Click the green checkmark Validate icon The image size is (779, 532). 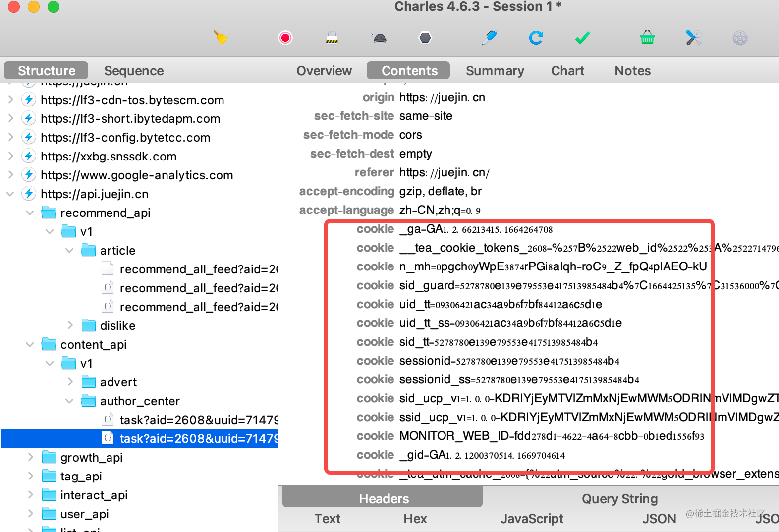coord(583,38)
